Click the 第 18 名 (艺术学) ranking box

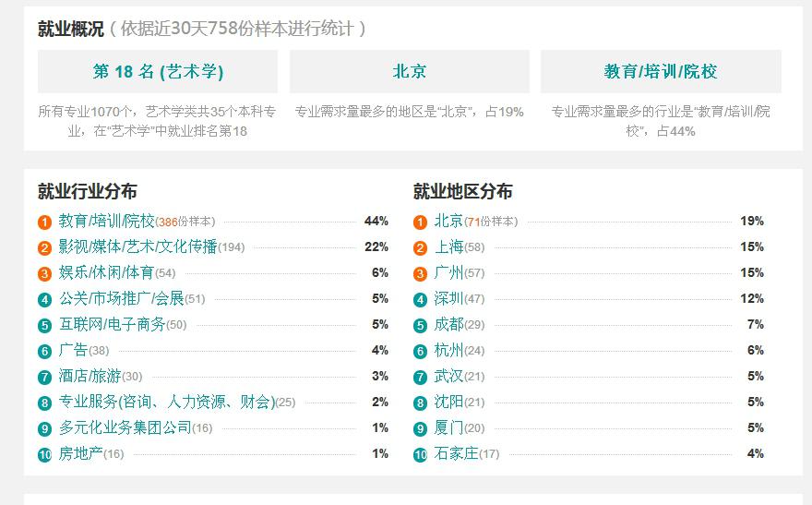tap(158, 71)
